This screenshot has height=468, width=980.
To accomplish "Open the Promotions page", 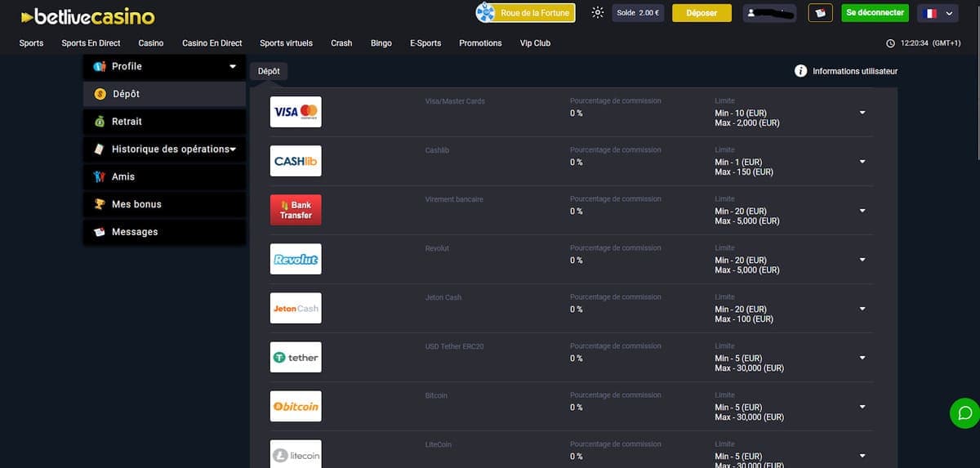I will [480, 43].
